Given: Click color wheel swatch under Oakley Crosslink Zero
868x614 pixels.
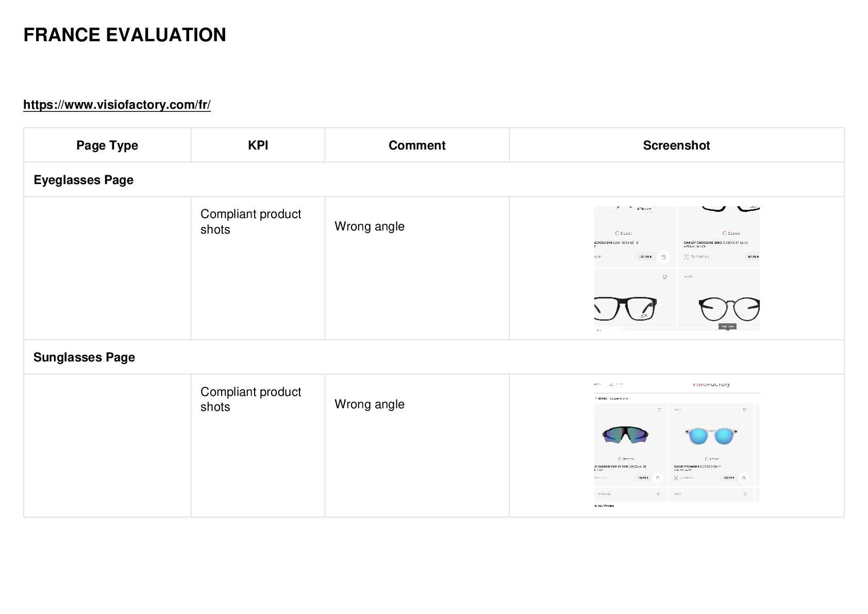Looking at the screenshot, I should (x=725, y=234).
